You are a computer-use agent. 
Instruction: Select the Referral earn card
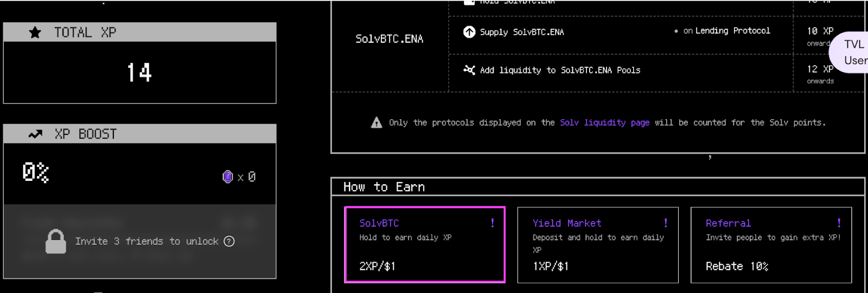[771, 245]
